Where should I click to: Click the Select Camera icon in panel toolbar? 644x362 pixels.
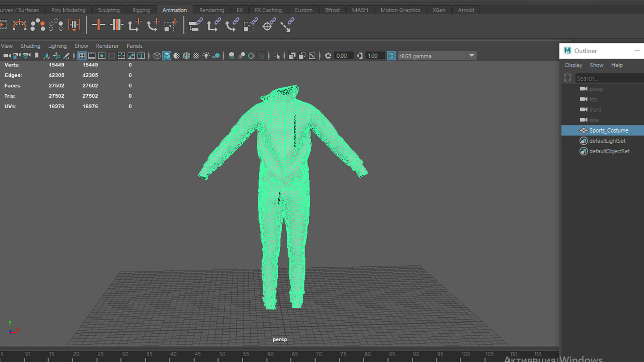[x=7, y=56]
